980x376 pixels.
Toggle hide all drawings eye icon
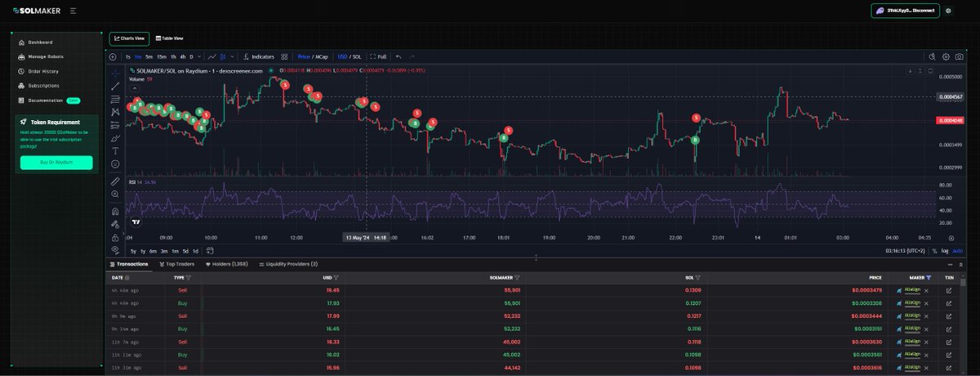[115, 250]
